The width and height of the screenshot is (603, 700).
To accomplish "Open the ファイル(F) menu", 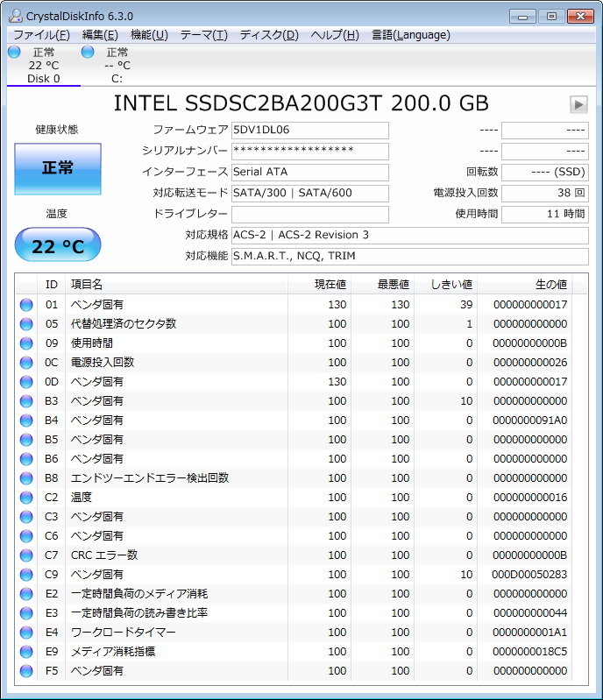I will click(x=41, y=35).
